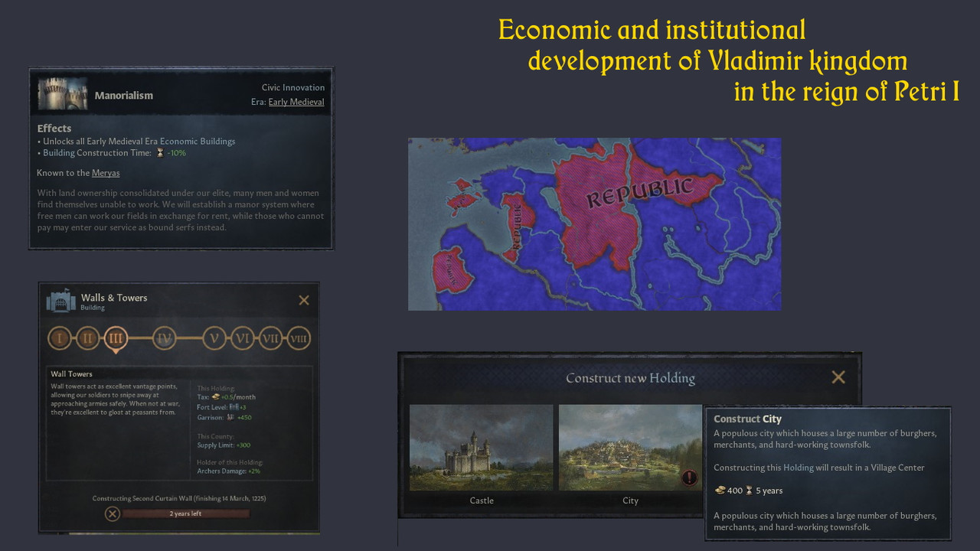Screen dimensions: 980x551
Task: Select Walls & Towers level II node
Action: click(x=88, y=337)
